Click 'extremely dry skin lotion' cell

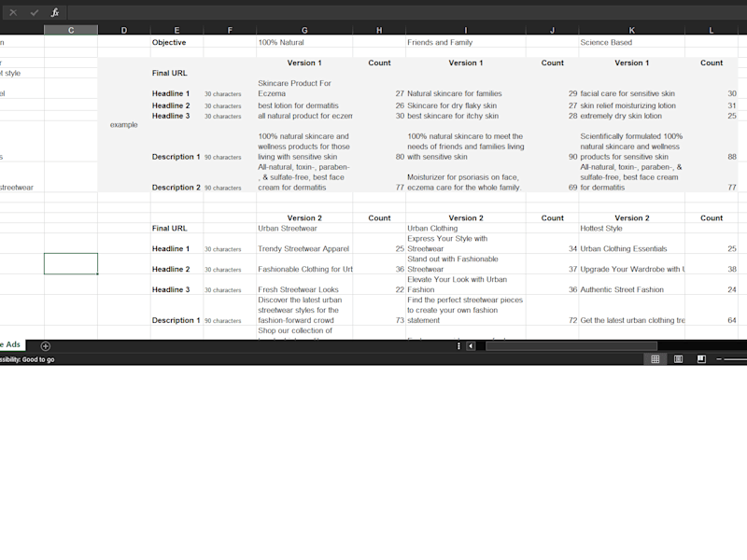click(632, 116)
